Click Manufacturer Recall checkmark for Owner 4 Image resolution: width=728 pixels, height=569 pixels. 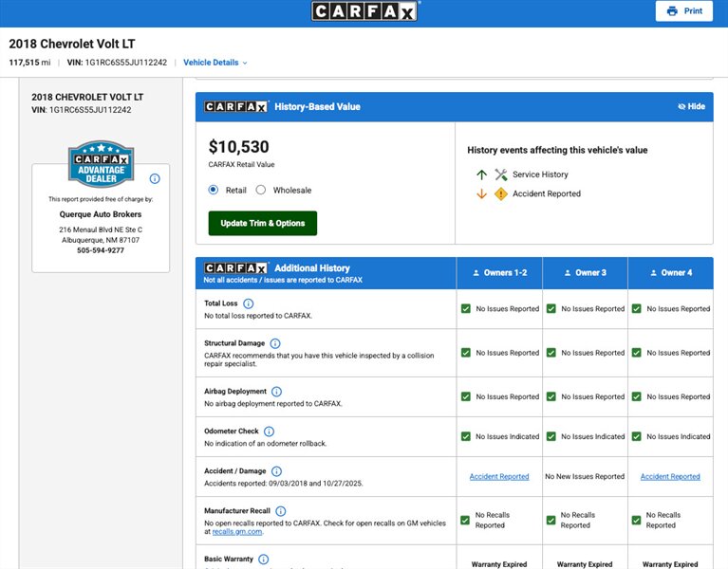637,521
